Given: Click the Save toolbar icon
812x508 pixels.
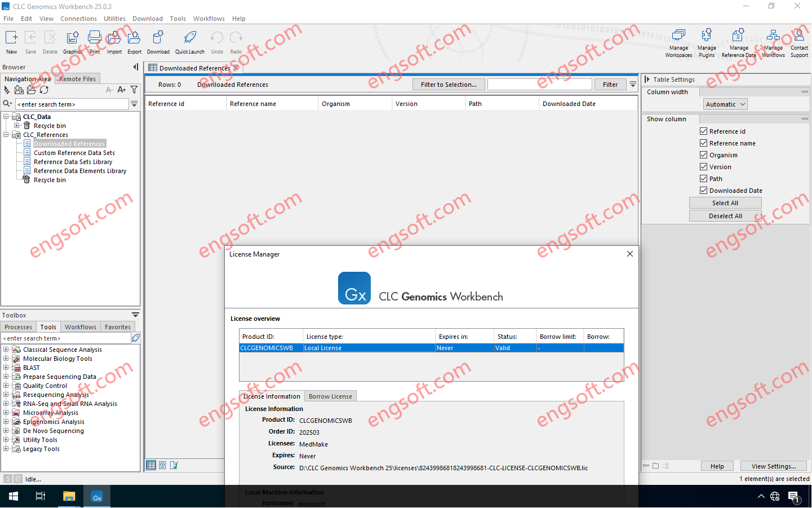Looking at the screenshot, I should point(30,38).
